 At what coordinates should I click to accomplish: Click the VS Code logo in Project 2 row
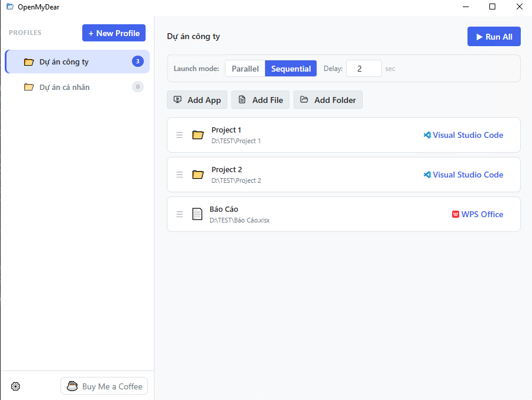click(x=427, y=175)
